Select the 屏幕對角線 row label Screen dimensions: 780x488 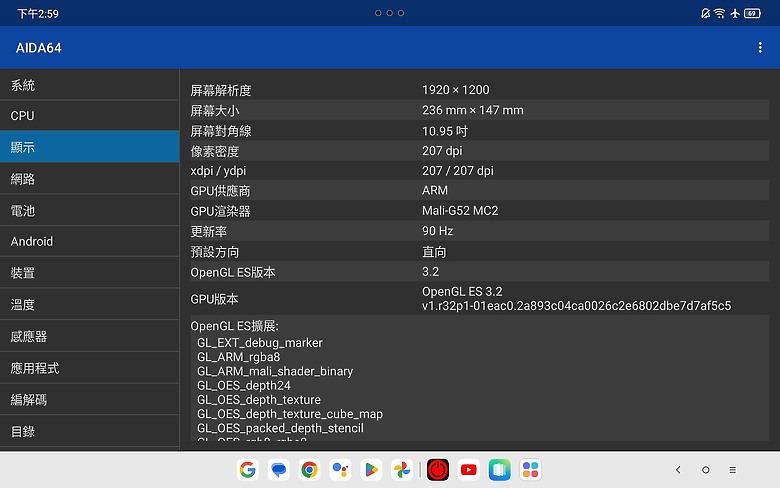coord(220,131)
